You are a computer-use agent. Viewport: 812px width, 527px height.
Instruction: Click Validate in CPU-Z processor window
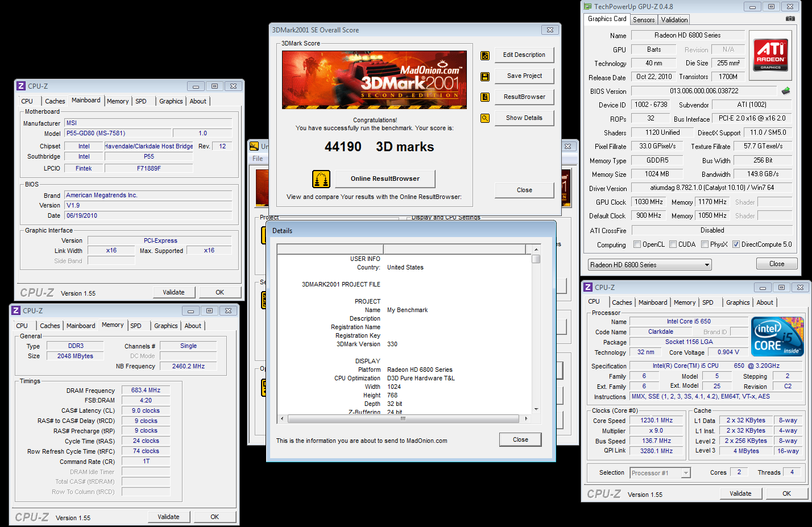click(740, 494)
